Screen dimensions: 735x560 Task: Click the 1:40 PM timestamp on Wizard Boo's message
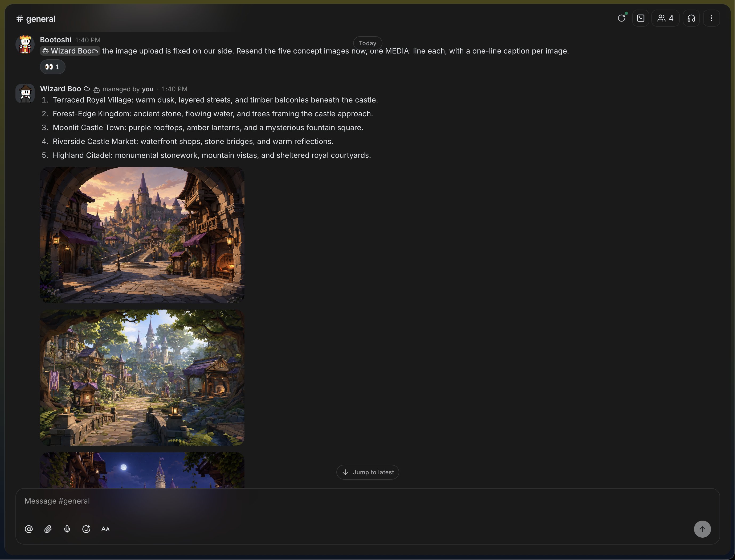click(174, 89)
